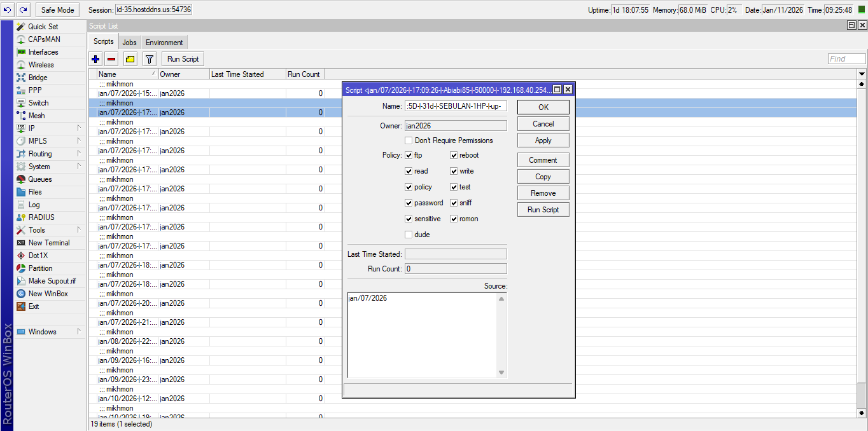
Task: Open New Terminal from sidebar
Action: pos(48,243)
